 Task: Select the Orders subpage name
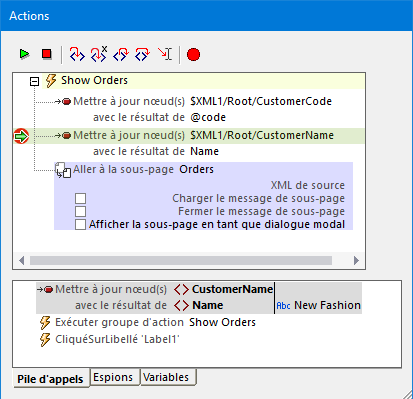click(196, 169)
